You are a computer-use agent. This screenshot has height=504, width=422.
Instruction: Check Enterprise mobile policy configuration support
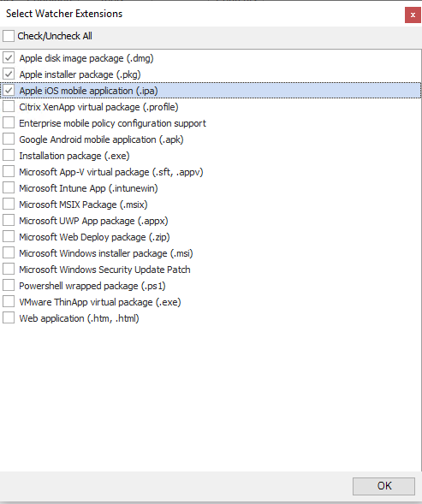click(x=9, y=123)
